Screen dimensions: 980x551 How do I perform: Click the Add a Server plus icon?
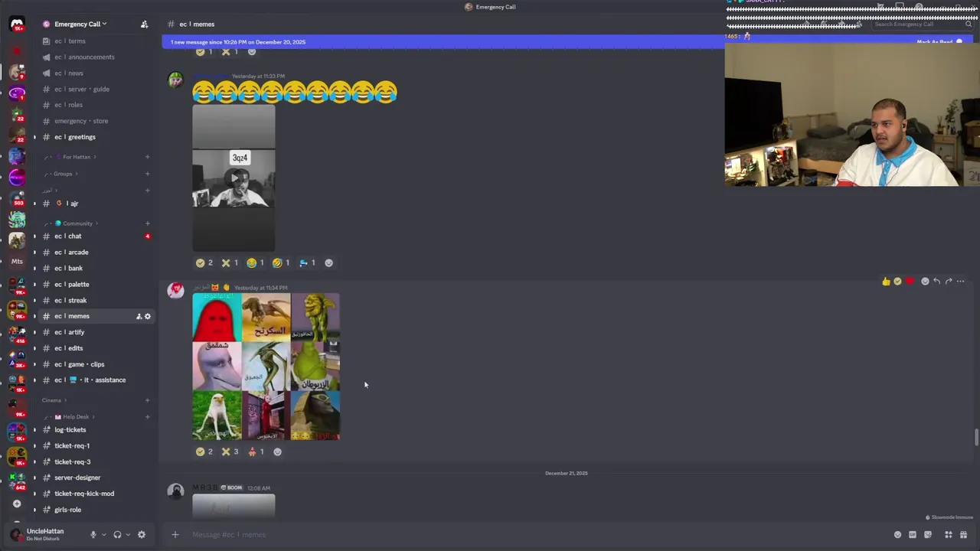17,504
